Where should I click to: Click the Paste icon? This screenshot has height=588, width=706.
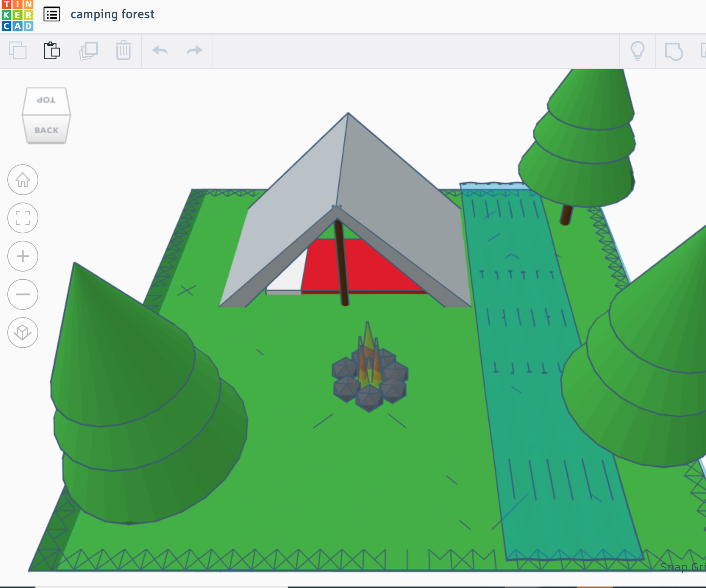tap(51, 51)
